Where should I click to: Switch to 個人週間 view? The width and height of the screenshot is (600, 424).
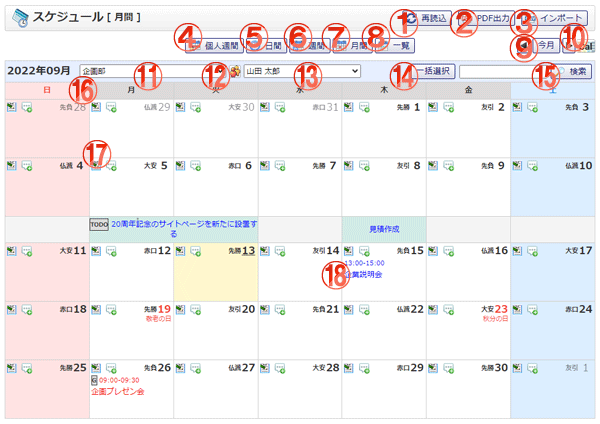tap(214, 46)
